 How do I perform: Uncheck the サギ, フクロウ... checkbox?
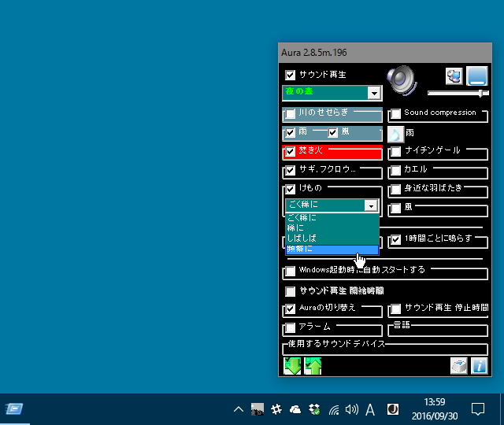point(291,170)
